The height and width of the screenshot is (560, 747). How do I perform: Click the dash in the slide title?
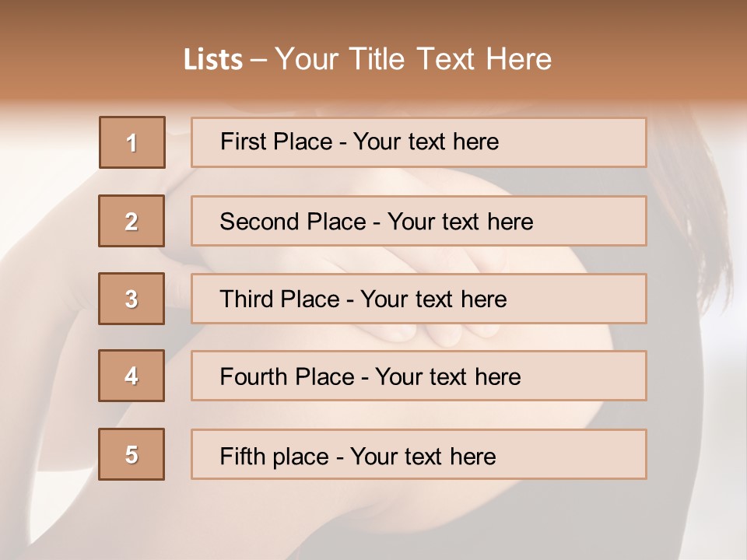pyautogui.click(x=258, y=60)
